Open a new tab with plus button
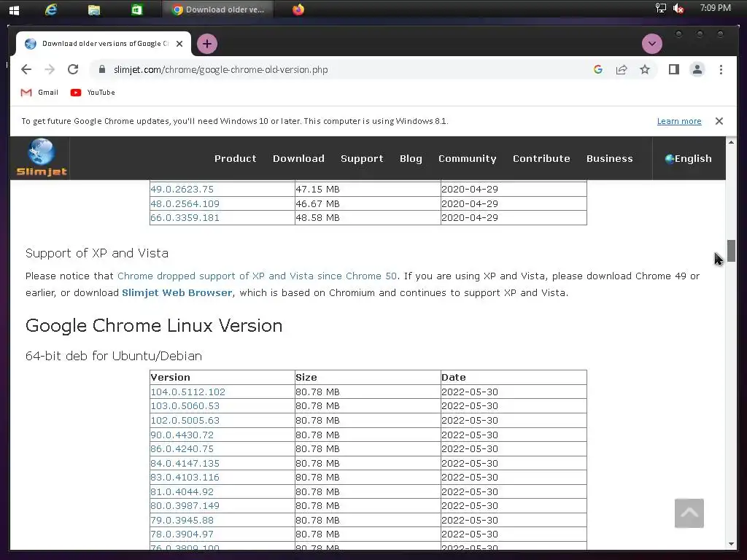The width and height of the screenshot is (747, 560). (206, 44)
